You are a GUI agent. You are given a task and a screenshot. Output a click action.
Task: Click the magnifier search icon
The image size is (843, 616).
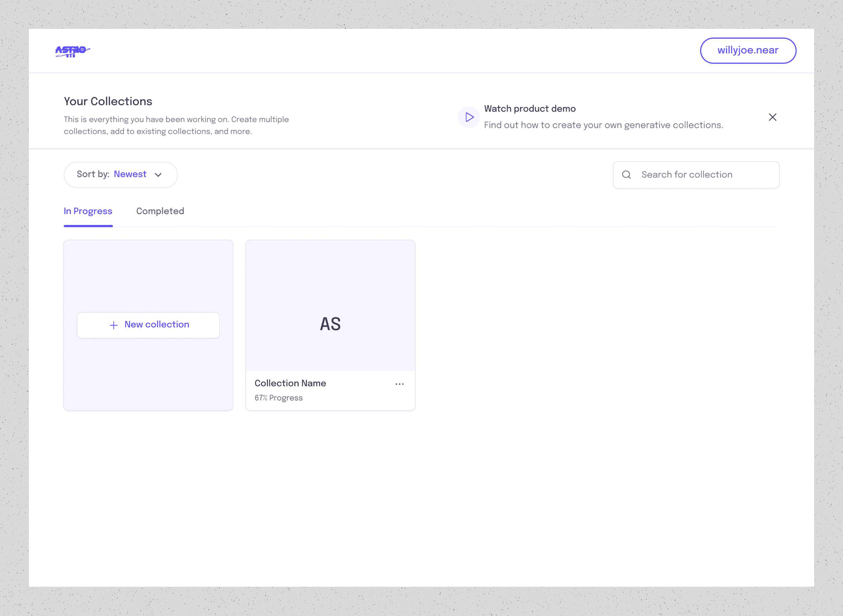(626, 174)
